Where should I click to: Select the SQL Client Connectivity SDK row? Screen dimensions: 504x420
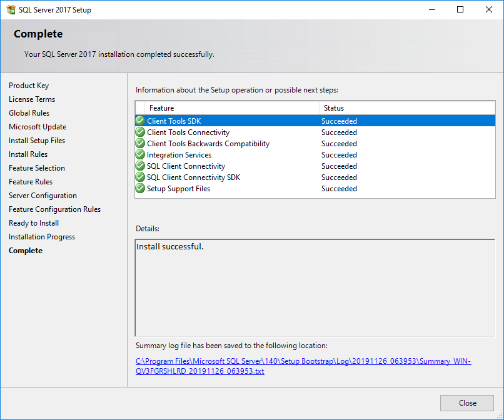[x=315, y=177]
